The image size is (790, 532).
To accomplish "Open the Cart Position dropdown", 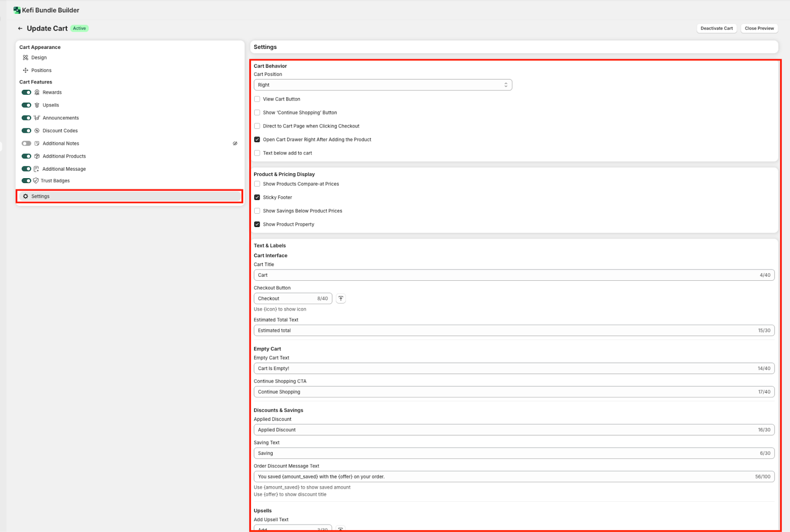I will click(383, 85).
